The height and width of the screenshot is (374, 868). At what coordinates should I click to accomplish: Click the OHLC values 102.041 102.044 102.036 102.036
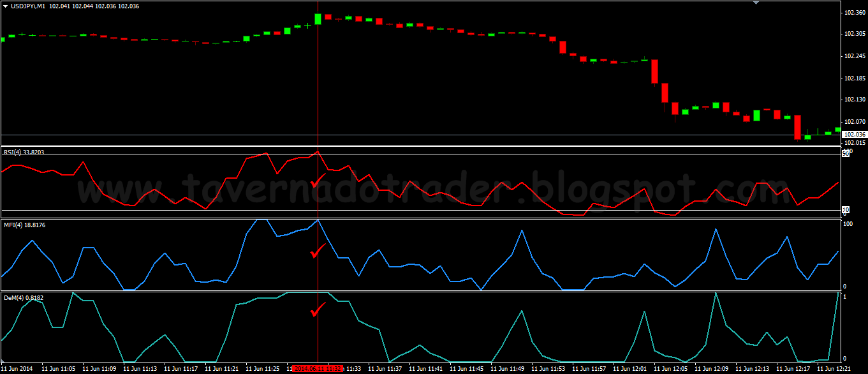[x=94, y=6]
